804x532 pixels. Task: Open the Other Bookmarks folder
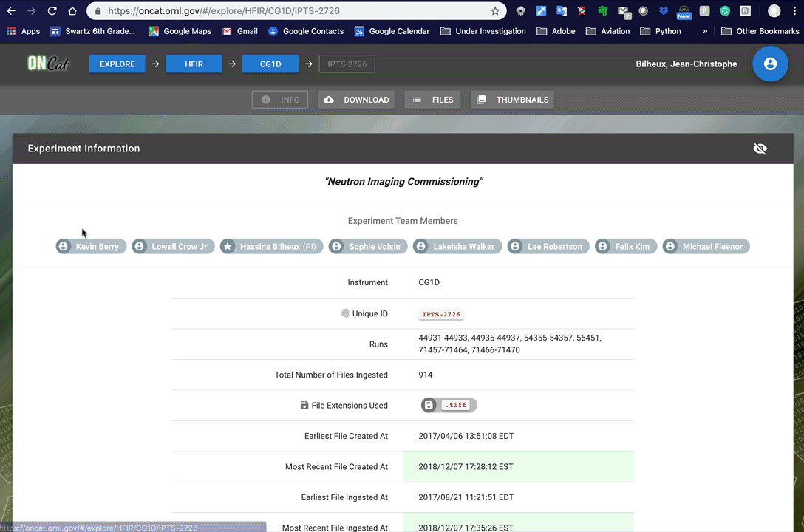[760, 31]
